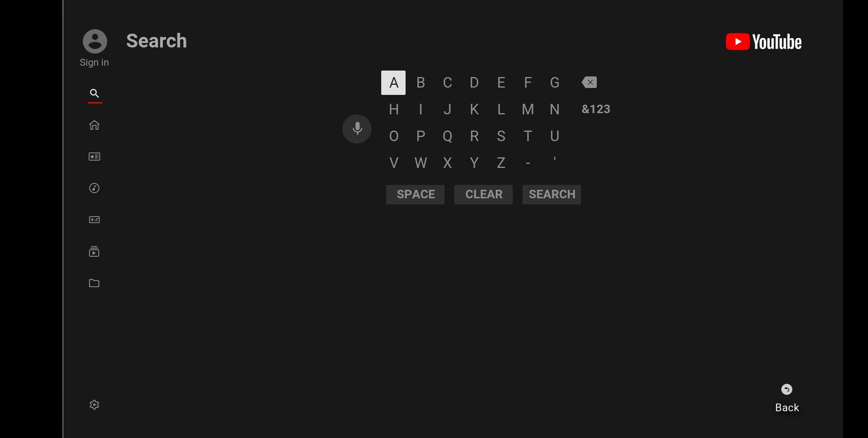Click the microphone voice search icon
The height and width of the screenshot is (438, 868).
[357, 129]
